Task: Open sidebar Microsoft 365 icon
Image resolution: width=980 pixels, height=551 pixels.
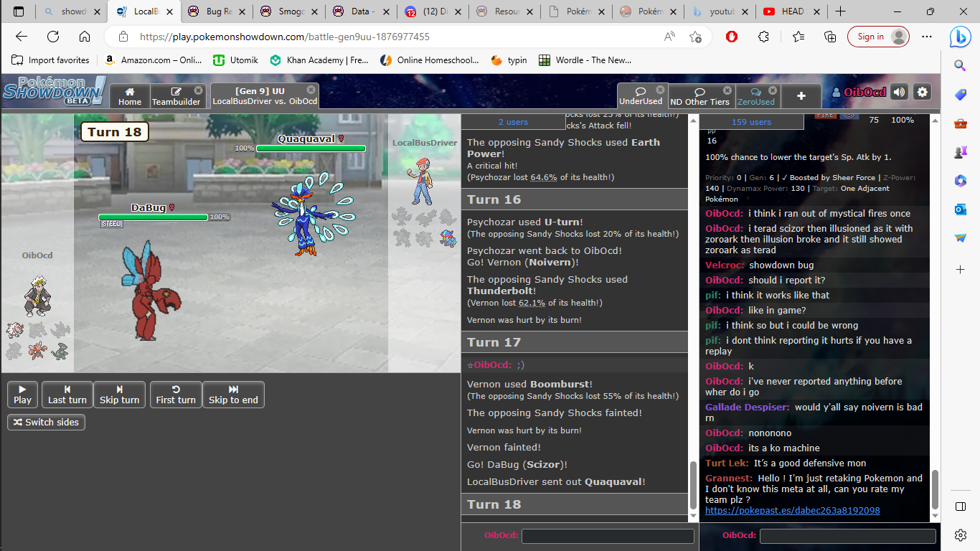Action: coord(961,181)
